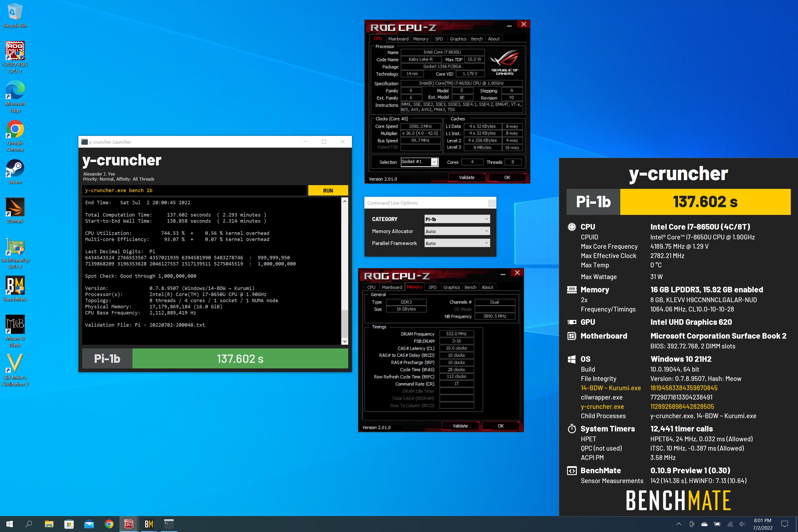Viewport: 798px width, 532px height.
Task: Open OneDrive cloud tray icon
Action: (x=704, y=524)
